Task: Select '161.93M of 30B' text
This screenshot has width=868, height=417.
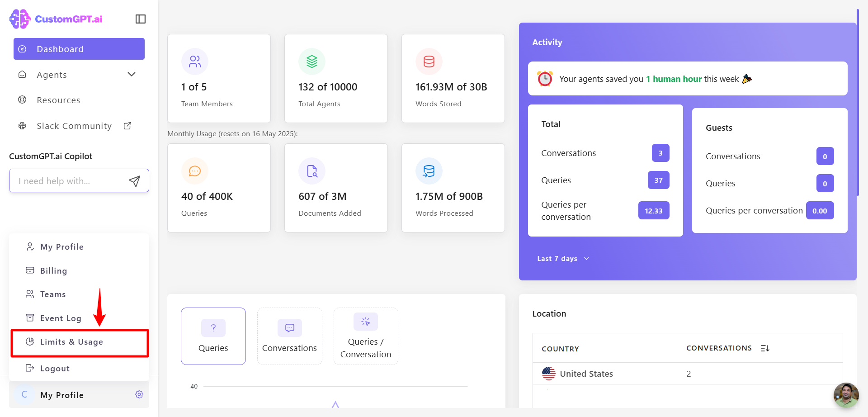Action: click(x=451, y=87)
